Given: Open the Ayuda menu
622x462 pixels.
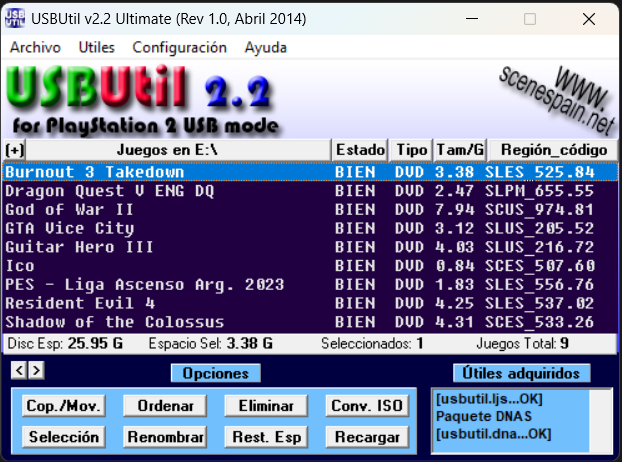Looking at the screenshot, I should tap(265, 48).
